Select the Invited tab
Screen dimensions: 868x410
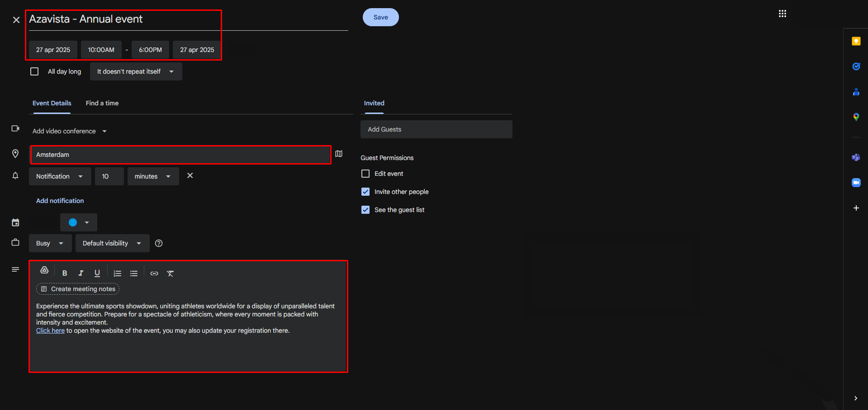[x=374, y=103]
